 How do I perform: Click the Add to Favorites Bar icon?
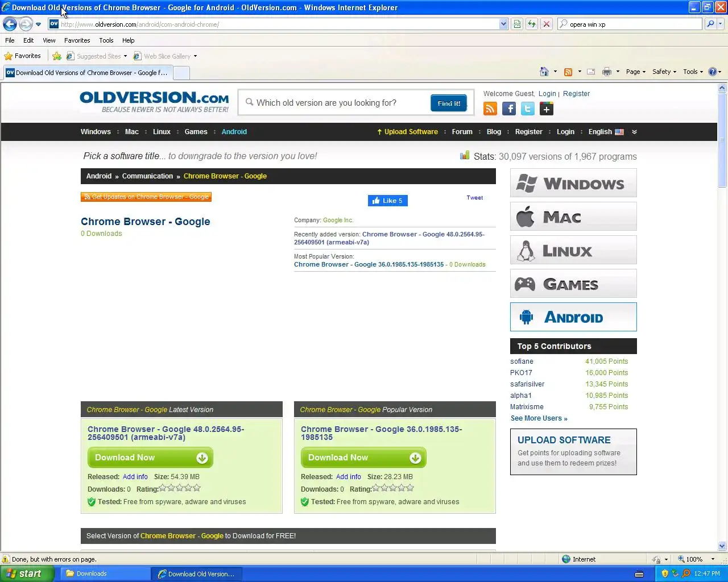coord(57,56)
